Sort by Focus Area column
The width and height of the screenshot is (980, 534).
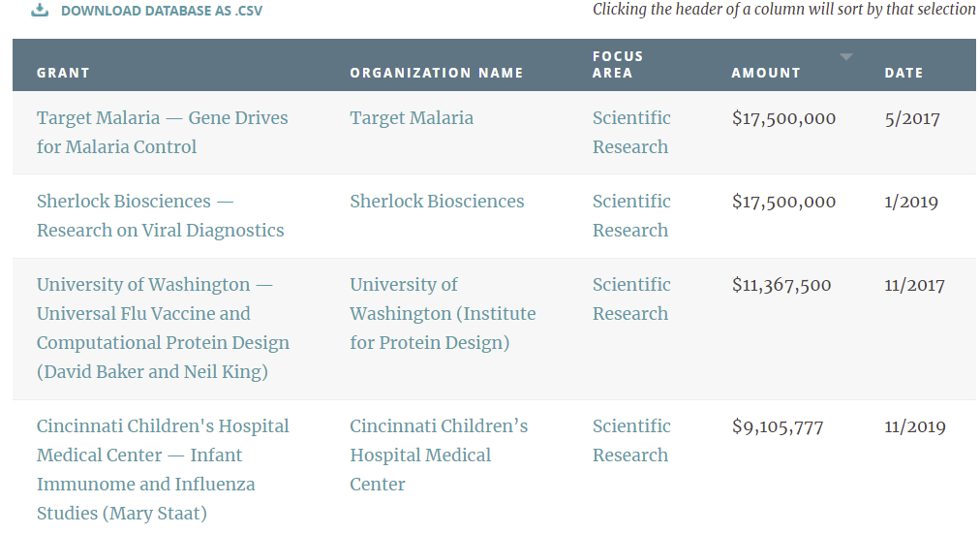(x=618, y=65)
